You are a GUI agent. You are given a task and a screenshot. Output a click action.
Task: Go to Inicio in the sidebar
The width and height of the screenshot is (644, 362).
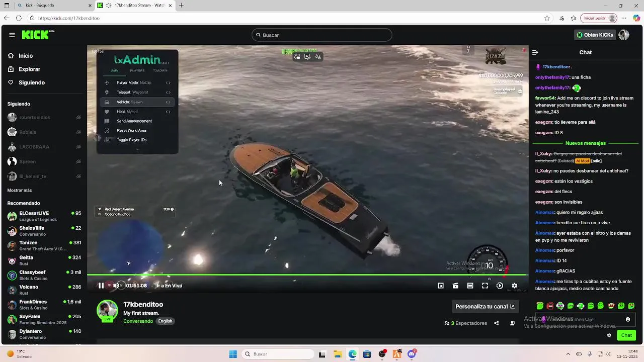[x=26, y=56]
